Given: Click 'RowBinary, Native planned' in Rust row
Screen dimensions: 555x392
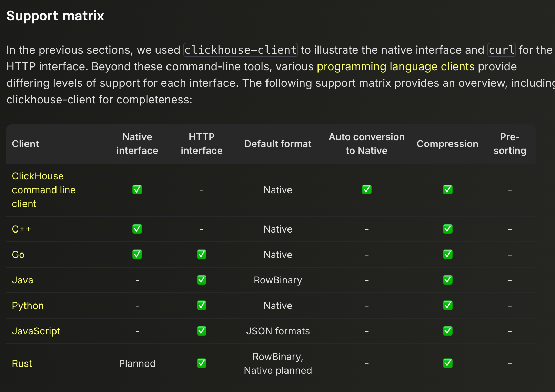Looking at the screenshot, I should (x=278, y=363).
